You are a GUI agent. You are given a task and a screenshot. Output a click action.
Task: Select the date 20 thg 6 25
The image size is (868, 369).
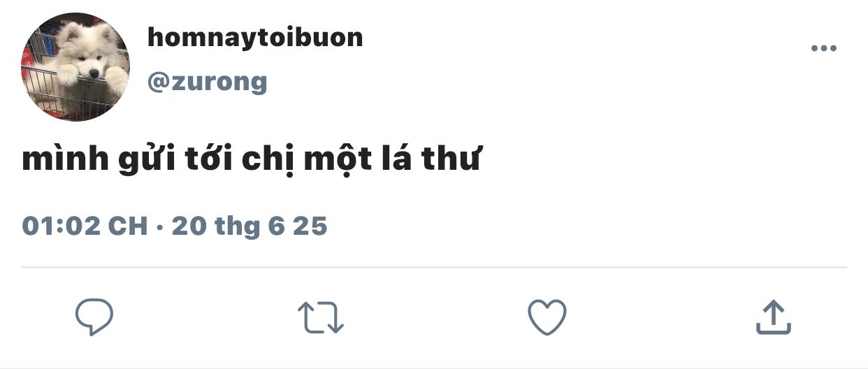point(249,226)
